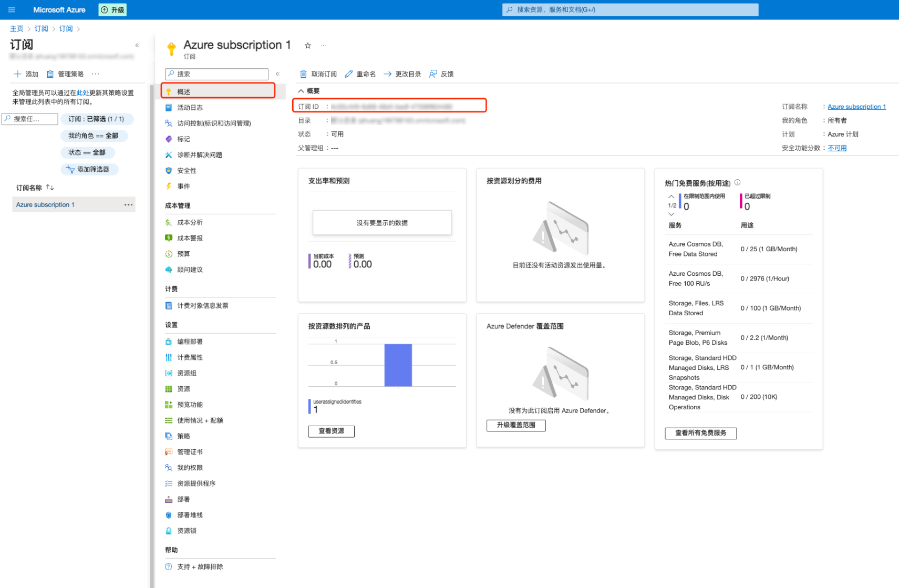Open Azure subscription 1 name link in essentials
899x588 pixels.
(x=856, y=107)
